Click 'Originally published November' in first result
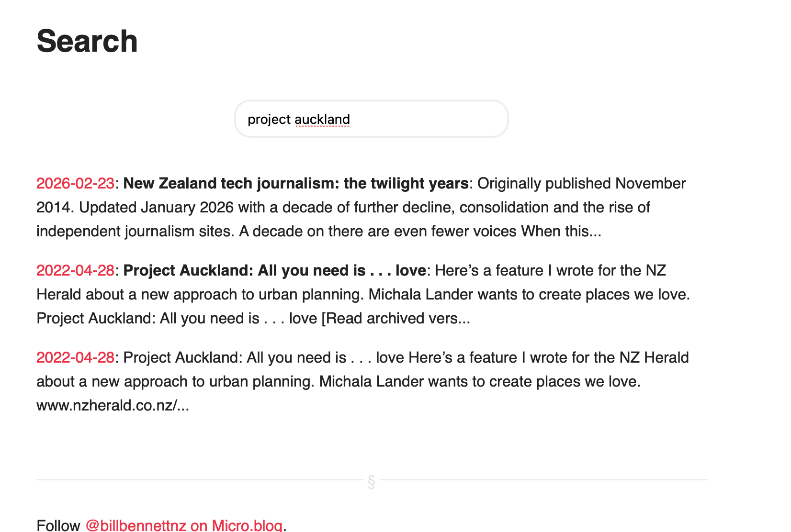 581,183
